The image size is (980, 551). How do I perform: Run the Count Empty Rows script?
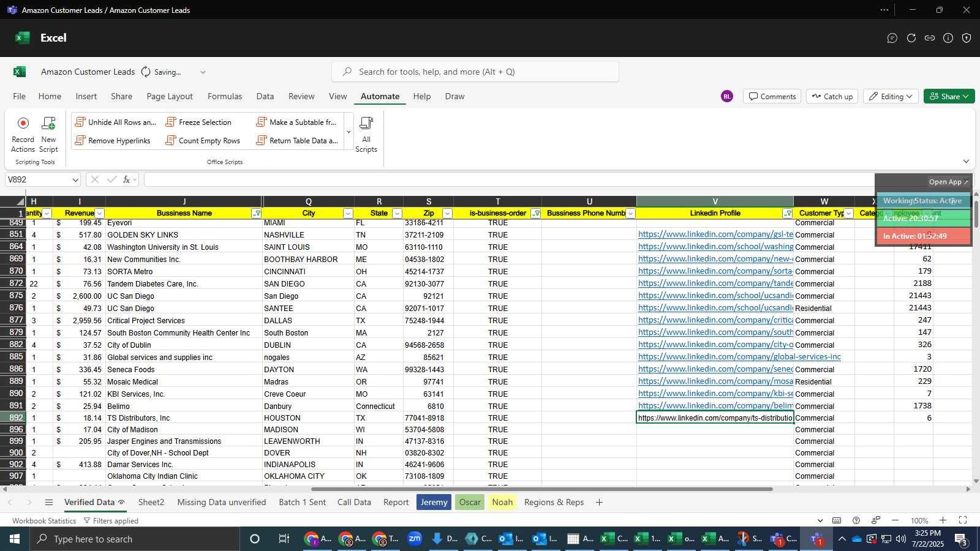(x=203, y=141)
